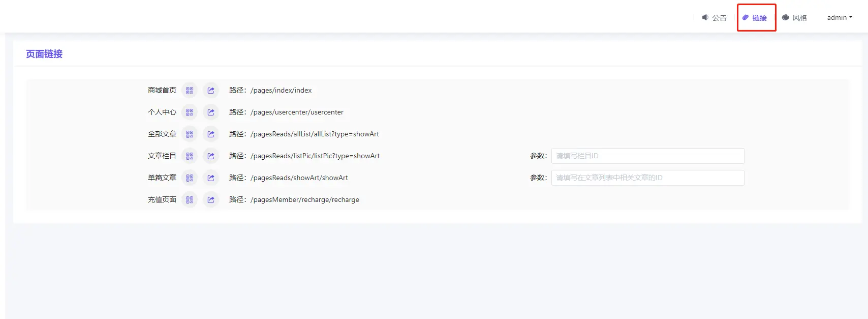Show QR code for 文章栏目 page
Viewport: 868px width, 319px height.
click(190, 156)
